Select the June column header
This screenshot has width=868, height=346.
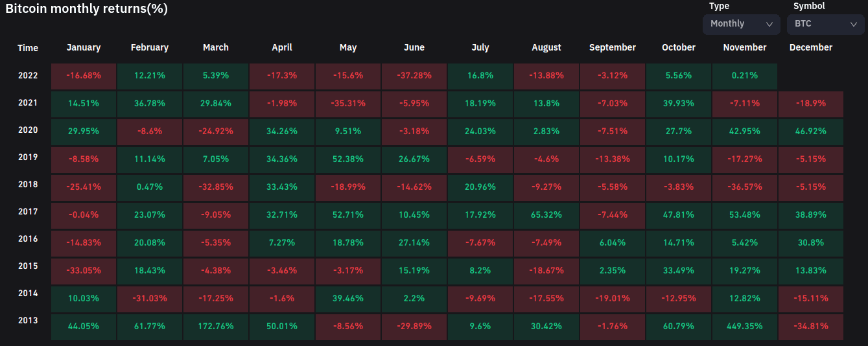[x=414, y=47]
